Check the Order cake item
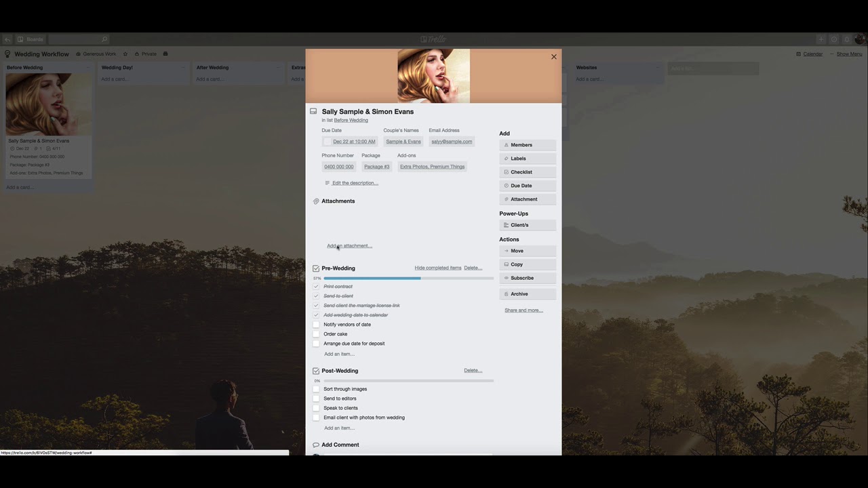This screenshot has height=488, width=868. tap(316, 334)
